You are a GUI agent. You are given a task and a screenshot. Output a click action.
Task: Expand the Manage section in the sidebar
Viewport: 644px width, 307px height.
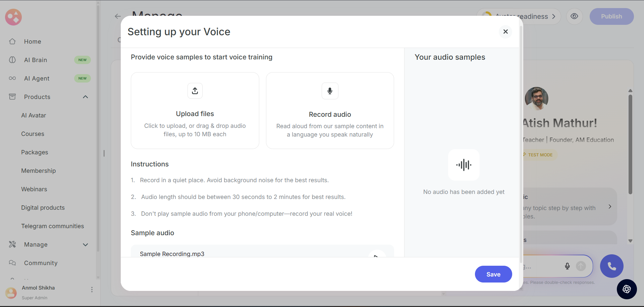click(x=86, y=245)
